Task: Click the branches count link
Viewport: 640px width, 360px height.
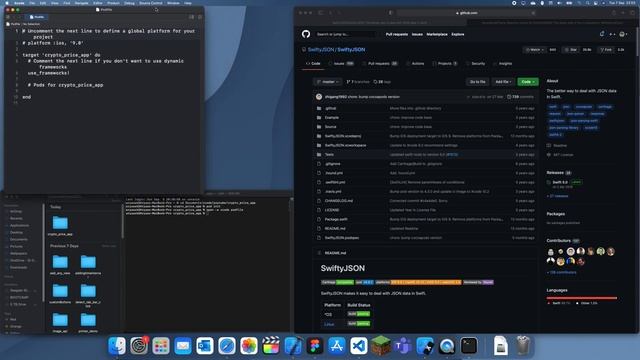Action: click(x=358, y=82)
